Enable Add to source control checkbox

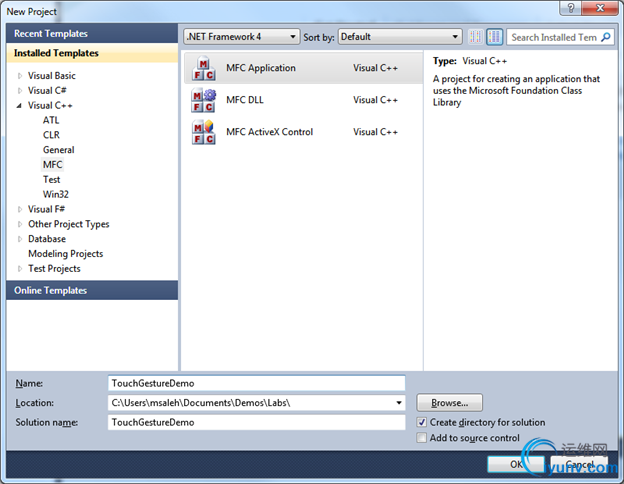pos(421,438)
